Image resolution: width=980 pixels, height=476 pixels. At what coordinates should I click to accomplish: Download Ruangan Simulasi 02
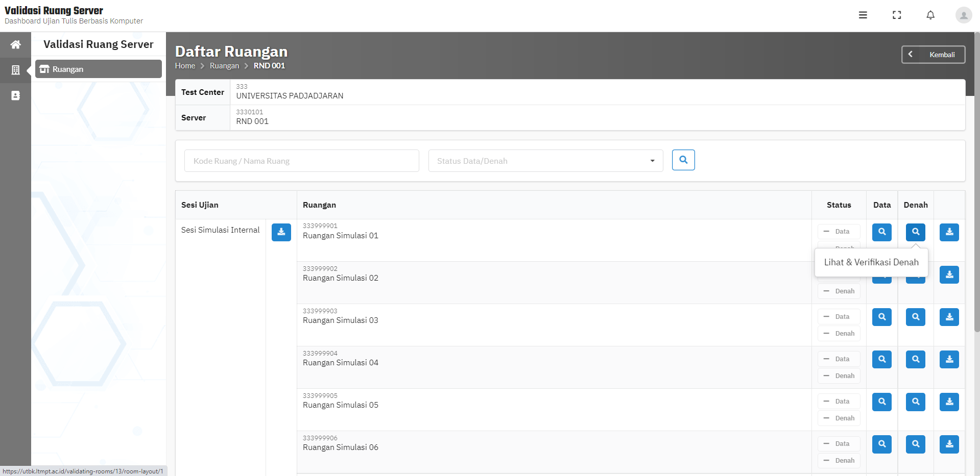(949, 274)
